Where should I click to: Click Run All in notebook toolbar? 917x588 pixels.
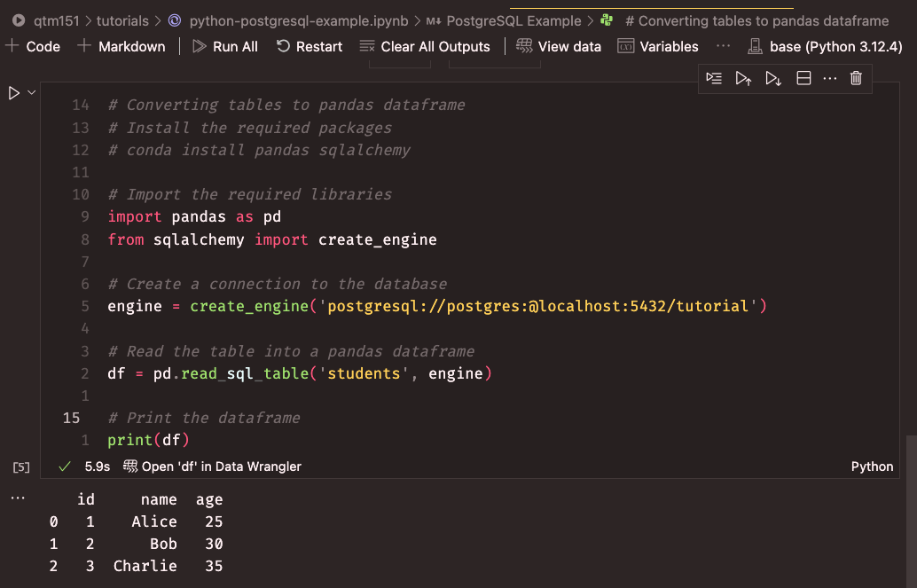coord(225,46)
